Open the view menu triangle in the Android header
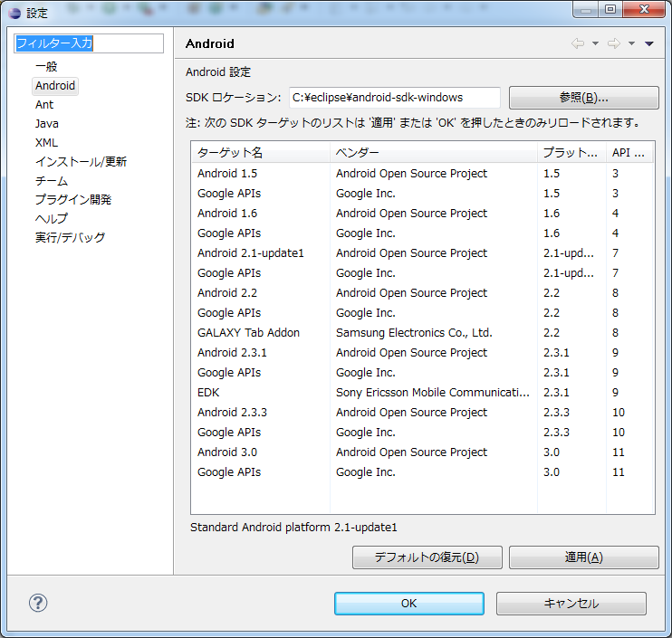This screenshot has width=672, height=638. pyautogui.click(x=648, y=43)
